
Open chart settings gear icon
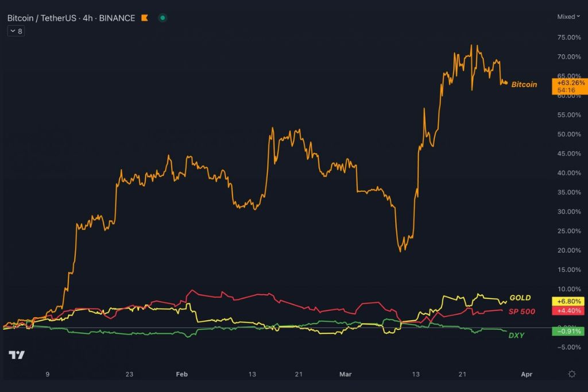click(x=572, y=374)
